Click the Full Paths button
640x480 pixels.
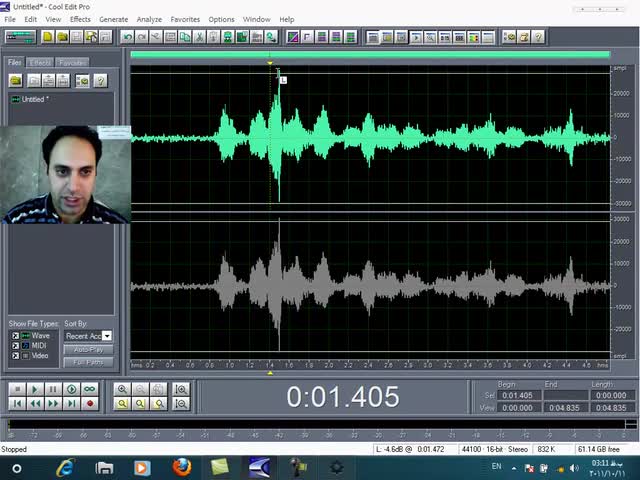89,362
